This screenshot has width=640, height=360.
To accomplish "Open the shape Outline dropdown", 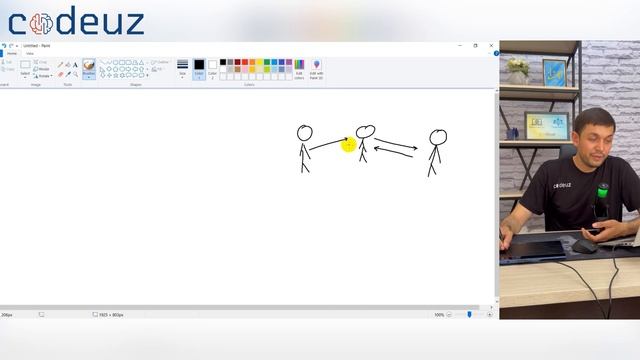I will tap(159, 62).
